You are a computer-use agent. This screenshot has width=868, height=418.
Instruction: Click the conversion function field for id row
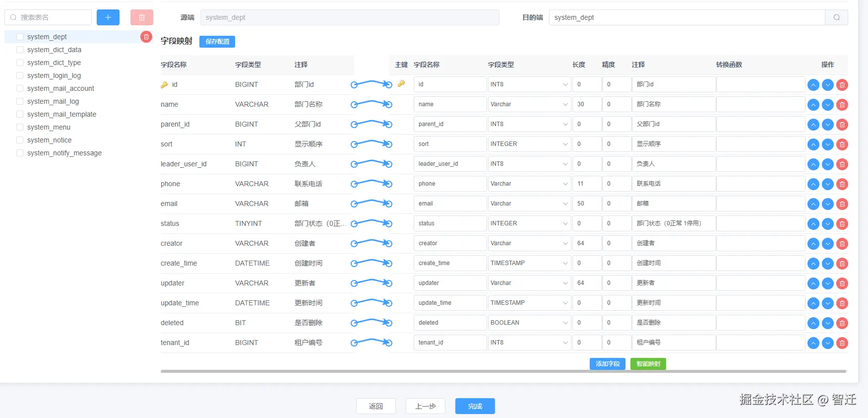[760, 84]
